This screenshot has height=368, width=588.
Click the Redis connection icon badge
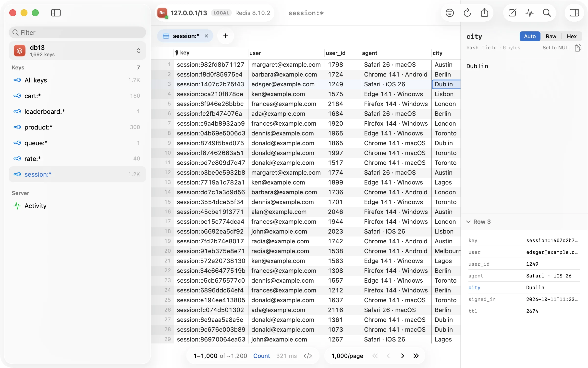pyautogui.click(x=162, y=13)
